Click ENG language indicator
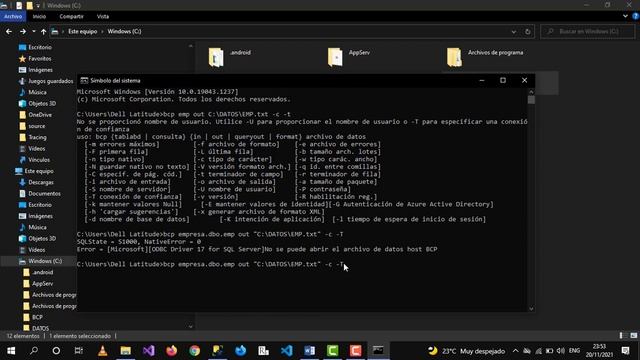This screenshot has height=360, width=640. [x=574, y=351]
